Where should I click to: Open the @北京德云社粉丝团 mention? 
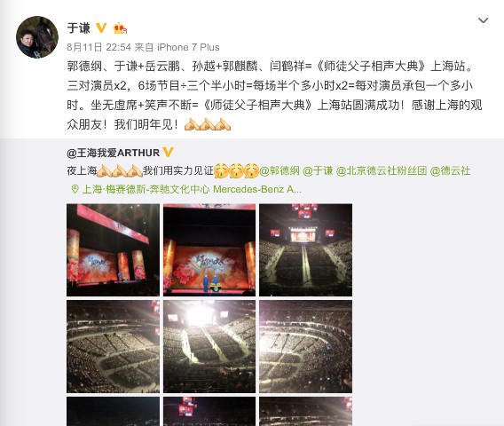(x=382, y=170)
